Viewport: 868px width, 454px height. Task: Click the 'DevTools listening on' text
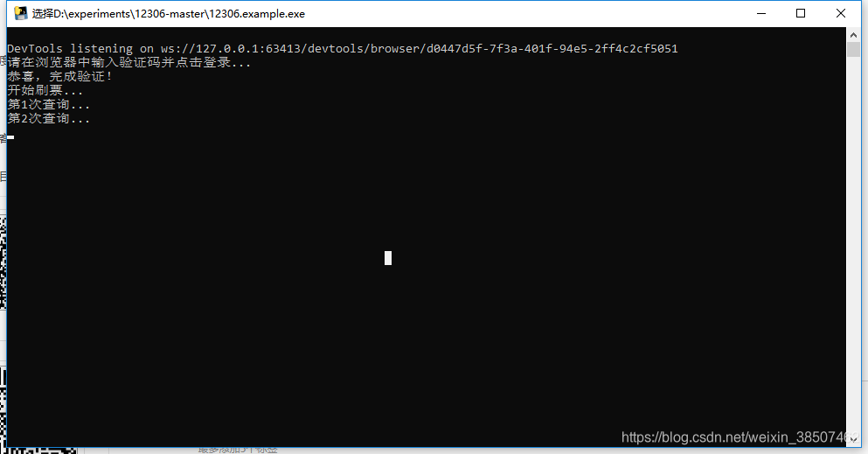80,49
